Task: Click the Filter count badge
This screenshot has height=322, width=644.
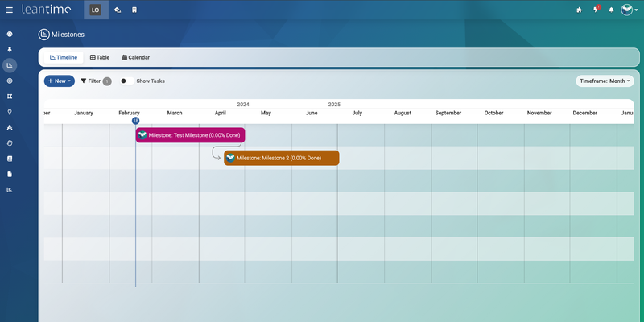Action: tap(107, 81)
